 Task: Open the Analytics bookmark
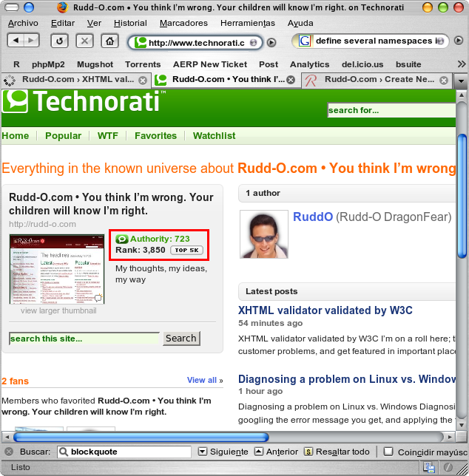coord(309,64)
